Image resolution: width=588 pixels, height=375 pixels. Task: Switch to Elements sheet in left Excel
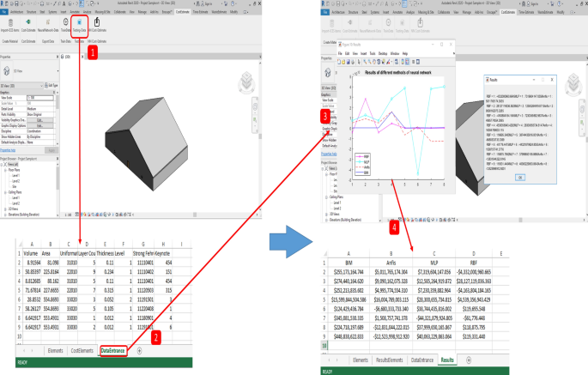pos(56,351)
